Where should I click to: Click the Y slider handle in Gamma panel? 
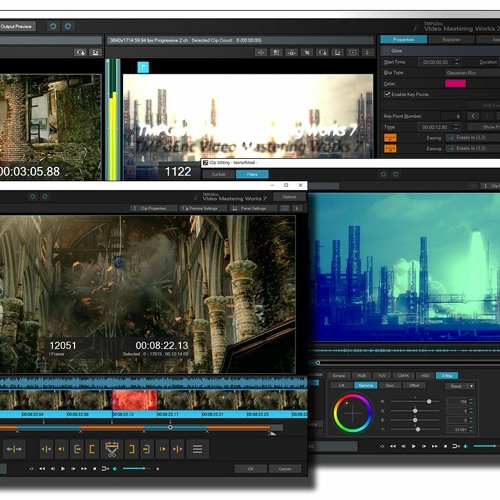pyautogui.click(x=418, y=429)
